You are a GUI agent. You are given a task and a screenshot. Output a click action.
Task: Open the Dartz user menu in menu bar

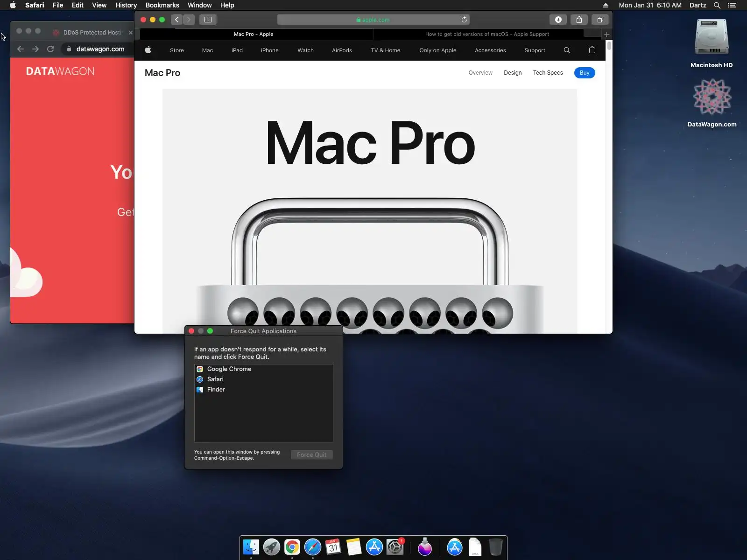[698, 5]
